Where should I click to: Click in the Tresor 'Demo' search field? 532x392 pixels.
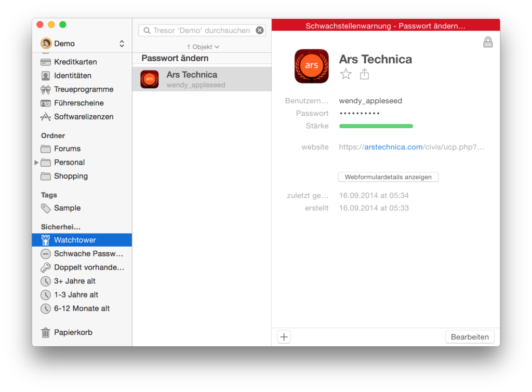tap(202, 31)
